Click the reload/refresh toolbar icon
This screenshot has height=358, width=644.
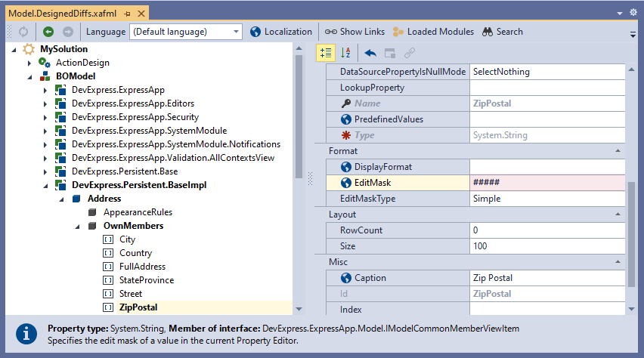[x=23, y=32]
